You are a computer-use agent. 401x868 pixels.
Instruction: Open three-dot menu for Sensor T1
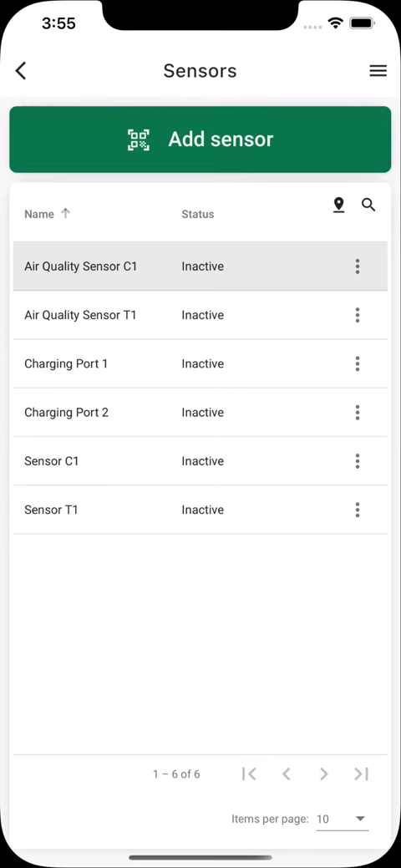358,510
